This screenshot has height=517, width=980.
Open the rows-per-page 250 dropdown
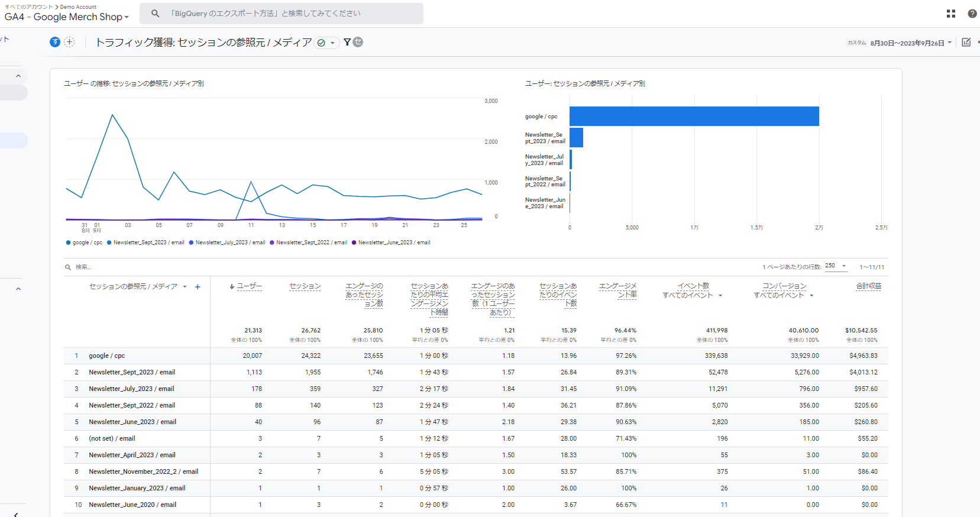click(836, 266)
